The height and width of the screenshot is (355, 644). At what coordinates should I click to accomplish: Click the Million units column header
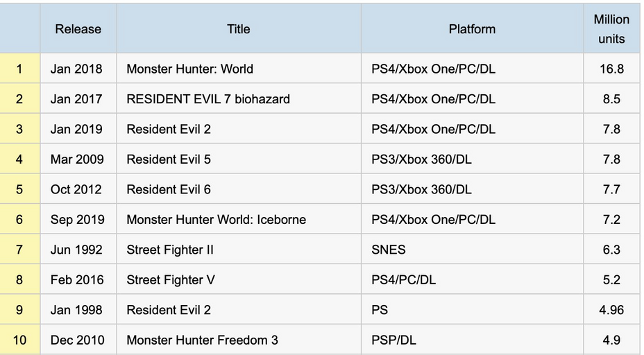(611, 29)
